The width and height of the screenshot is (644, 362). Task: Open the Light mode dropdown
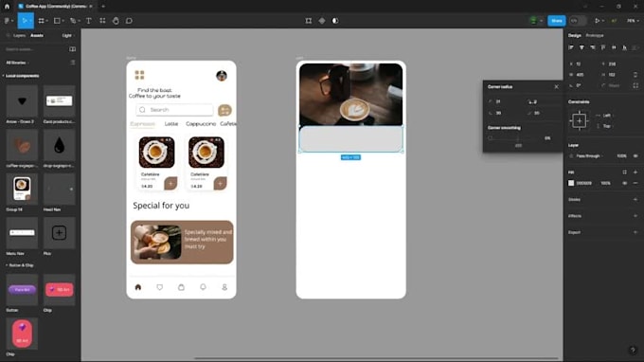coord(68,36)
